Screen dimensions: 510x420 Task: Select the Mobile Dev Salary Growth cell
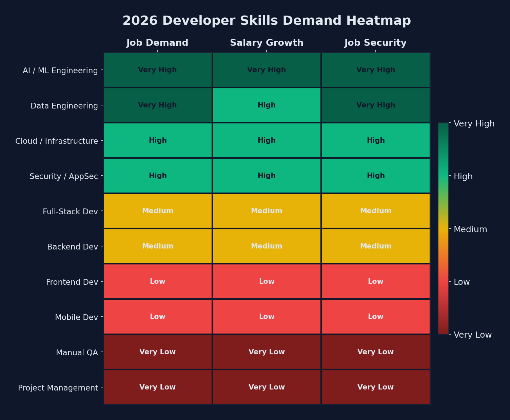tap(267, 316)
